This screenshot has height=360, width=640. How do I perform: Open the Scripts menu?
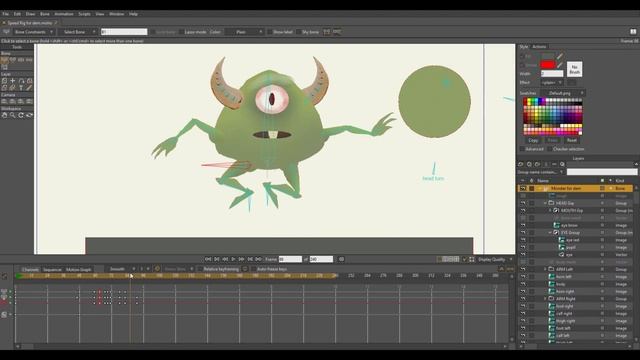[x=84, y=14]
